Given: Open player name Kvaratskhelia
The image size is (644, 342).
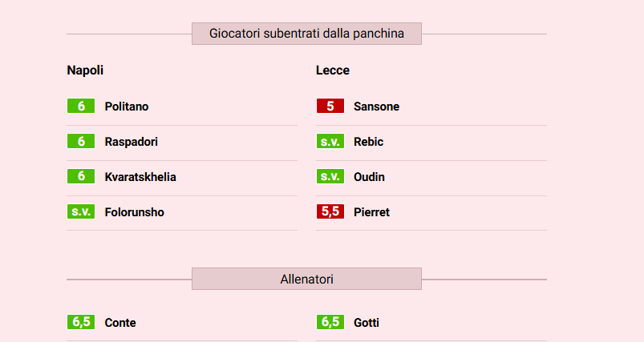Looking at the screenshot, I should [x=140, y=177].
